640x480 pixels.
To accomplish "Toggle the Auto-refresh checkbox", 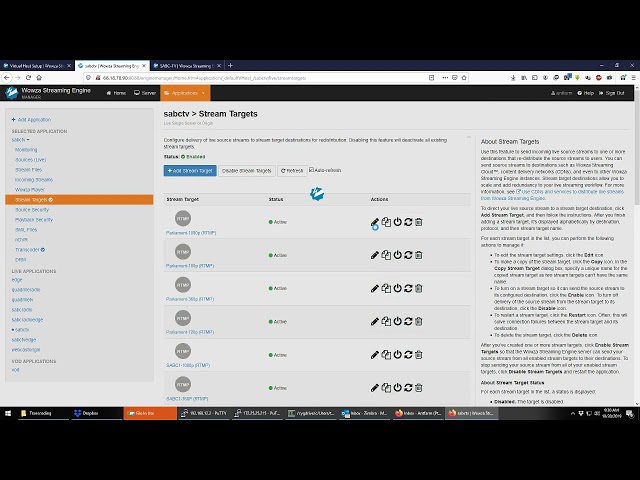I will click(311, 170).
